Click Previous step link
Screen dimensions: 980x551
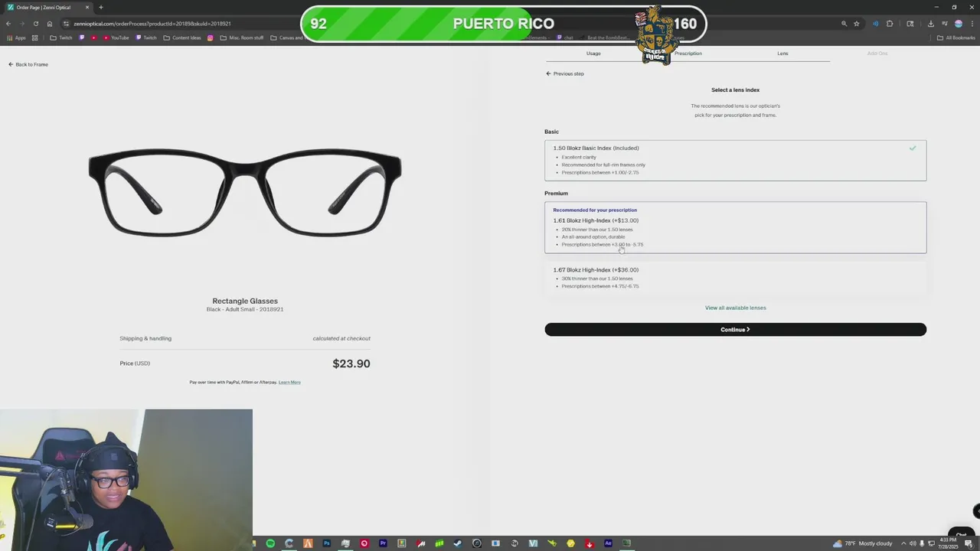click(x=565, y=73)
